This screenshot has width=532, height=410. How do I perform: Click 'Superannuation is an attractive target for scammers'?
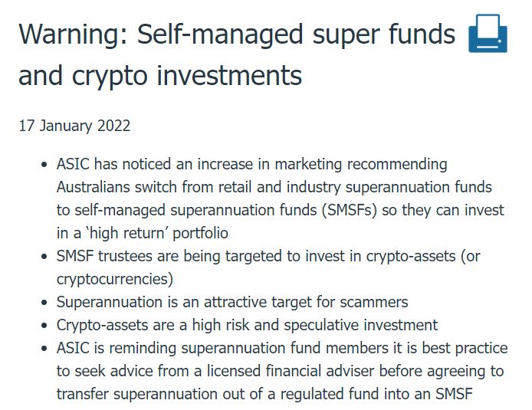coord(232,302)
